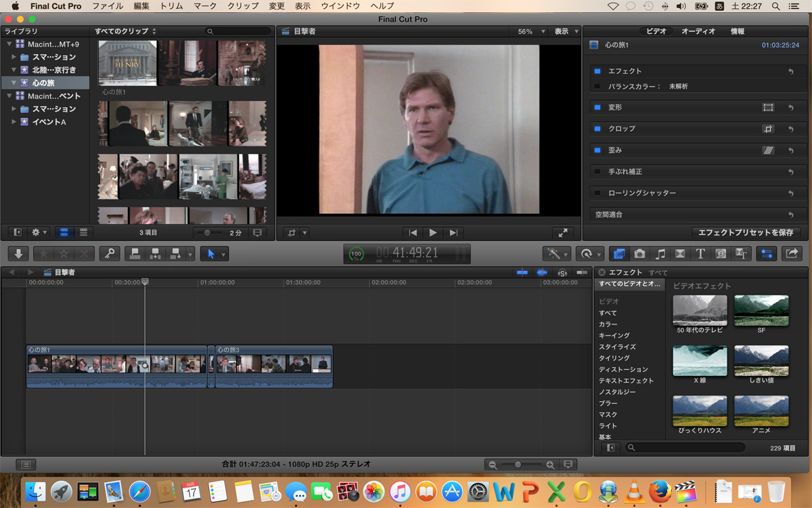The height and width of the screenshot is (508, 812).
Task: Switch to the オーディオ inspector tab
Action: click(698, 32)
